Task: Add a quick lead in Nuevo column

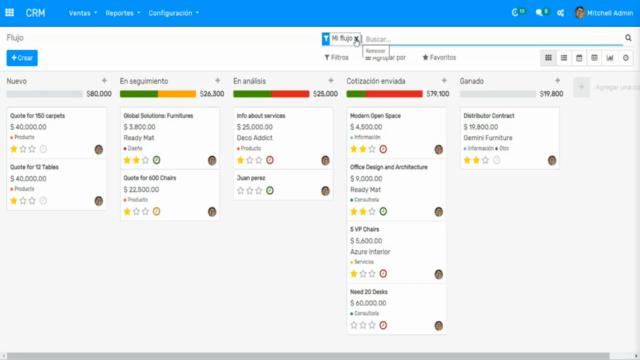Action: [104, 81]
